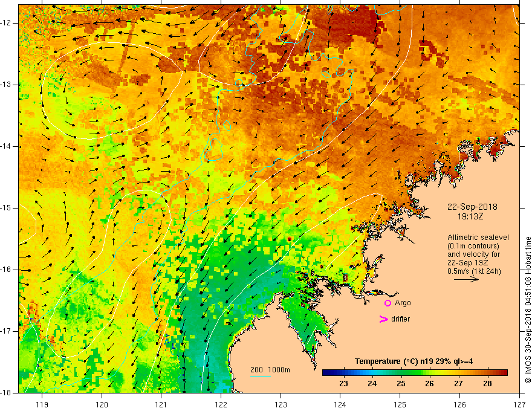Click the longitude 119 axis label
Image resolution: width=532 pixels, height=411 pixels.
[x=42, y=404]
